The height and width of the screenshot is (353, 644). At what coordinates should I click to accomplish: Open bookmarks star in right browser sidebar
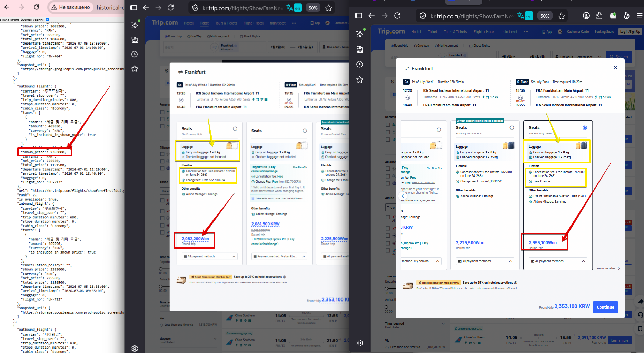(x=360, y=80)
